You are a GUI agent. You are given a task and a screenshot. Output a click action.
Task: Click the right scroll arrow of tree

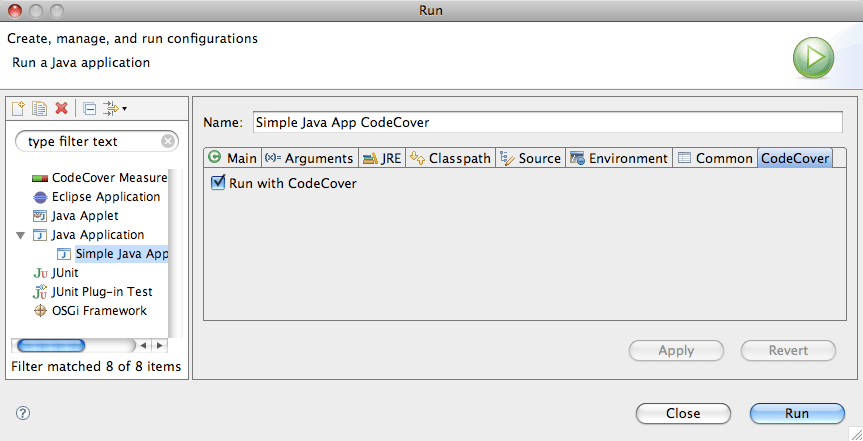160,345
